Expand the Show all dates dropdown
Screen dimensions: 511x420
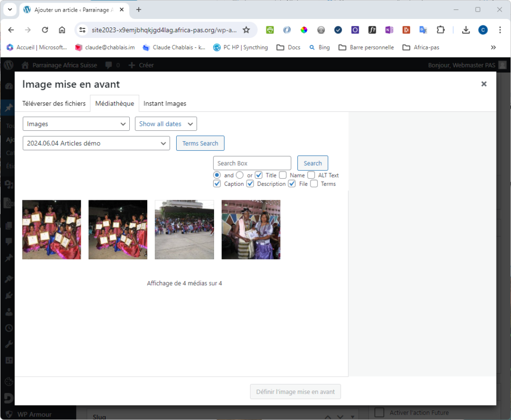pos(166,124)
